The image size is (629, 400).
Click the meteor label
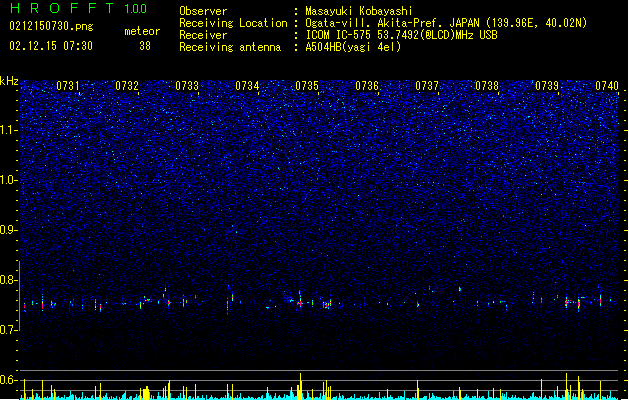142,31
